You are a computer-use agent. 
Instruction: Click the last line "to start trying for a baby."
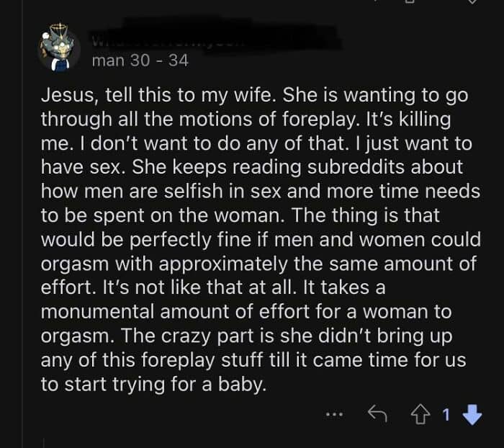click(x=153, y=384)
